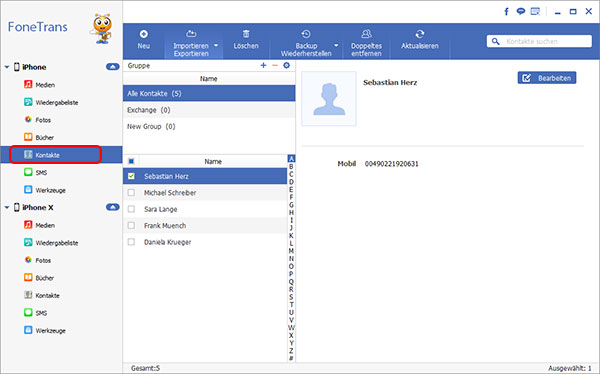Click Doppeltes entfernen toolbar icon

click(x=366, y=34)
